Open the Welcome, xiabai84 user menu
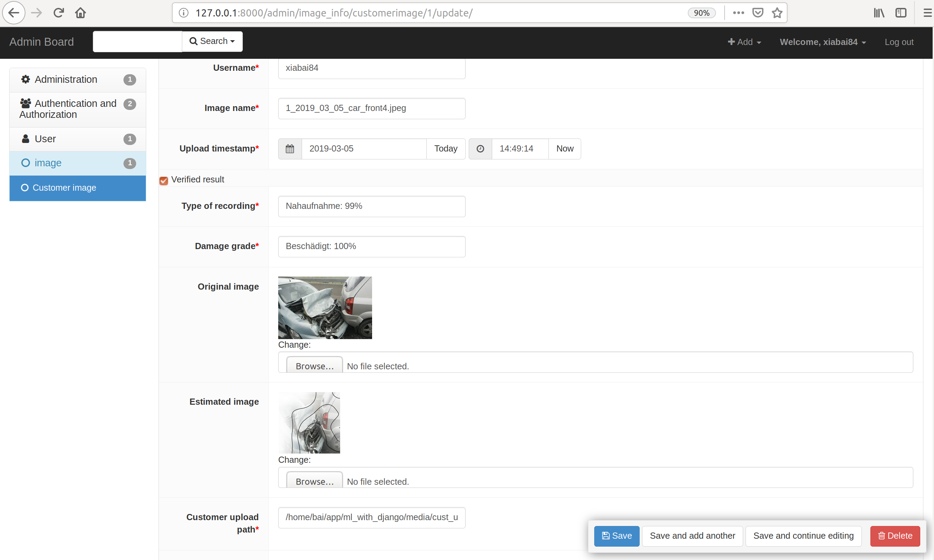 tap(823, 42)
